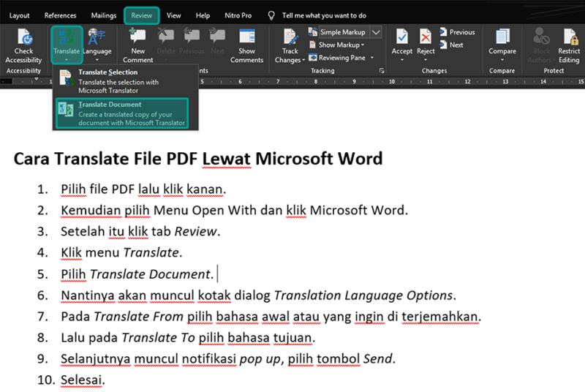Click Block Authors icon
The width and height of the screenshot is (585, 392).
coord(541,37)
